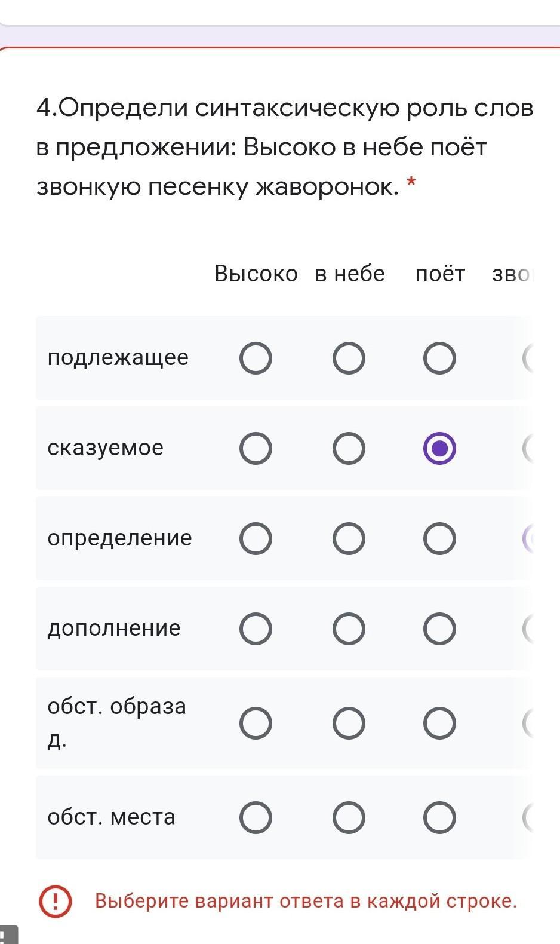Select сказуемое for Высоко column
Viewport: 560px width, 944px height.
[256, 449]
